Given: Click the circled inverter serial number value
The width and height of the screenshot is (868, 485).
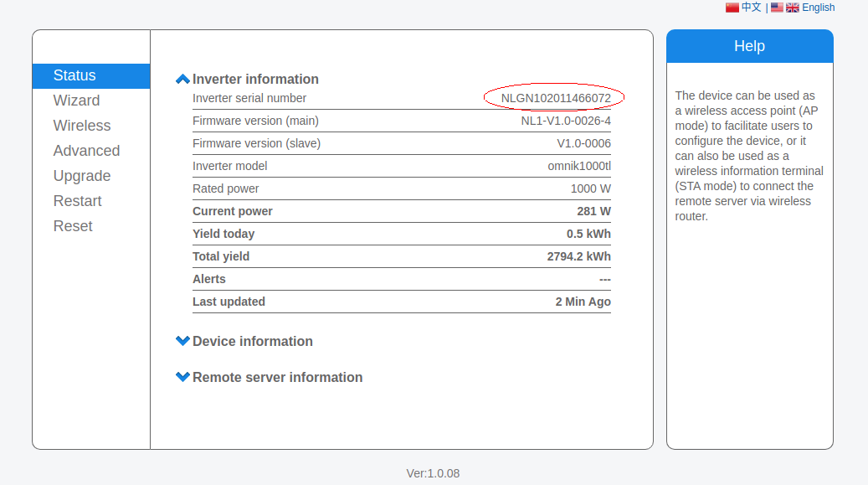Looking at the screenshot, I should (x=555, y=98).
